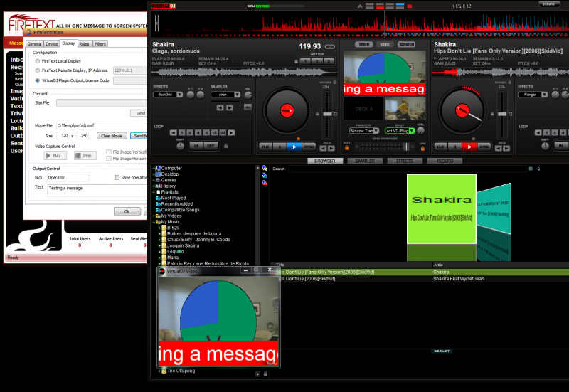Click the Nick input field containing Operator
This screenshot has width=569, height=392.
point(68,177)
